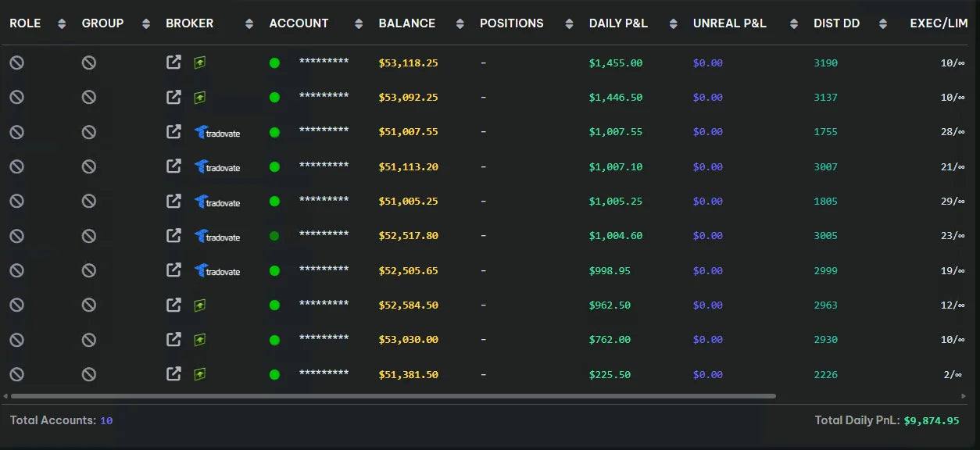Click green broker logo in $51,381.50 row
This screenshot has height=450, width=980.
(x=200, y=375)
